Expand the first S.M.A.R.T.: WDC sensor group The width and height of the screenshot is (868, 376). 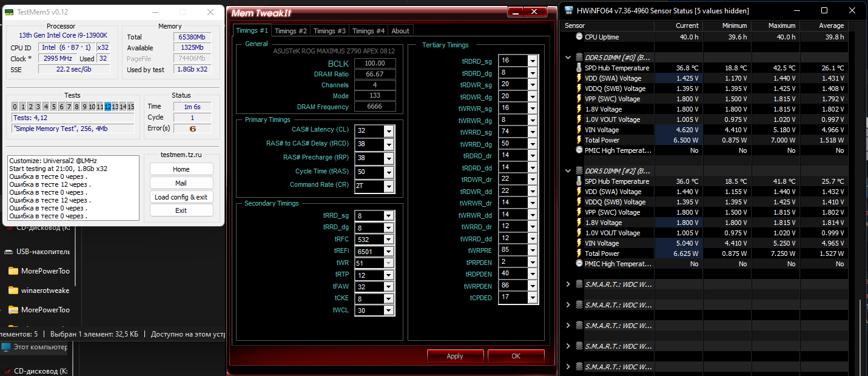[x=568, y=284]
